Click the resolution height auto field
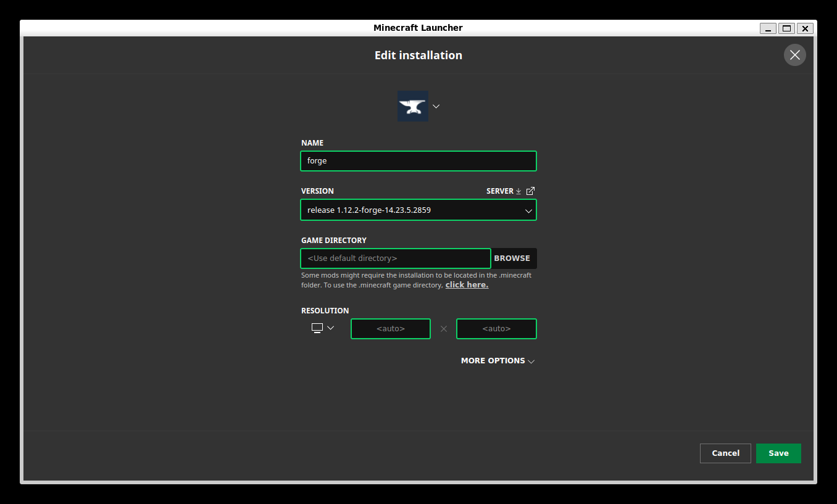 point(496,329)
